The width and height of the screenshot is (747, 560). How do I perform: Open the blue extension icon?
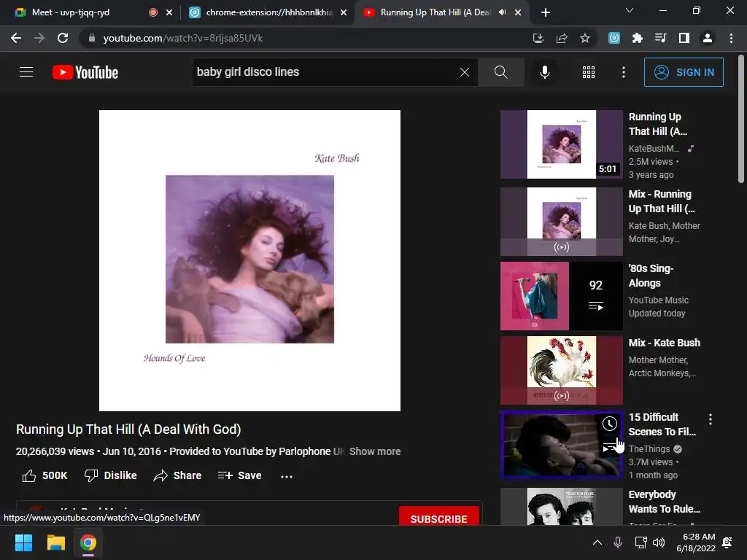point(614,38)
